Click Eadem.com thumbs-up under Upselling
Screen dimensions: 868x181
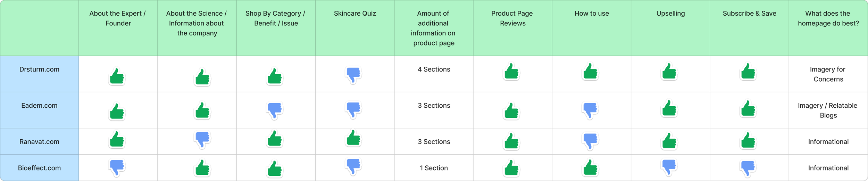[x=669, y=108]
